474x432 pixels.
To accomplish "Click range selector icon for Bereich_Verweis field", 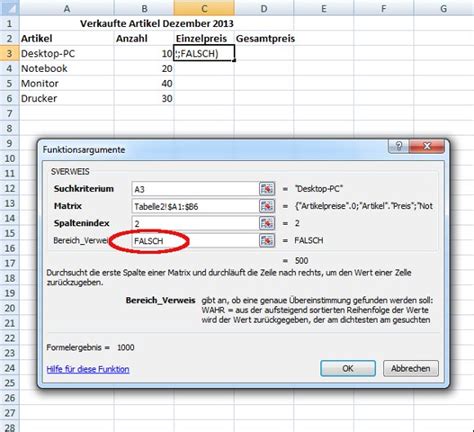I will click(267, 240).
